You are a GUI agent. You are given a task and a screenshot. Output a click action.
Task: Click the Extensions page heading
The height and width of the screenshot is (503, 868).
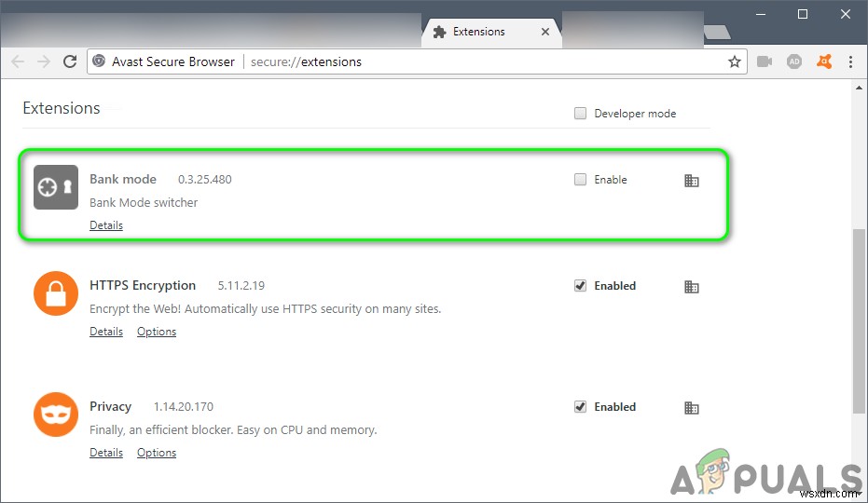click(62, 108)
